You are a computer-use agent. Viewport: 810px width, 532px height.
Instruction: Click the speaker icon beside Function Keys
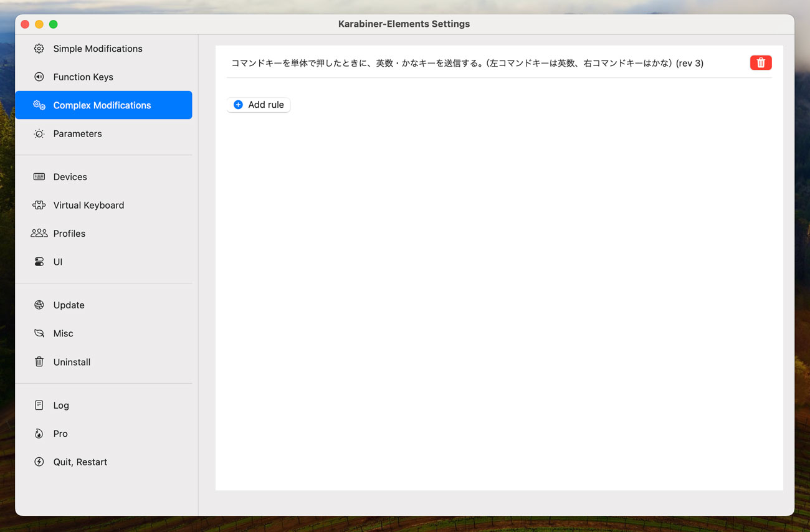coord(39,77)
